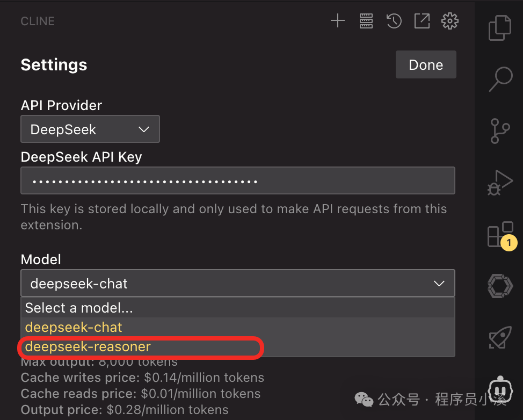Pop Cline out into editor icon

click(x=422, y=21)
